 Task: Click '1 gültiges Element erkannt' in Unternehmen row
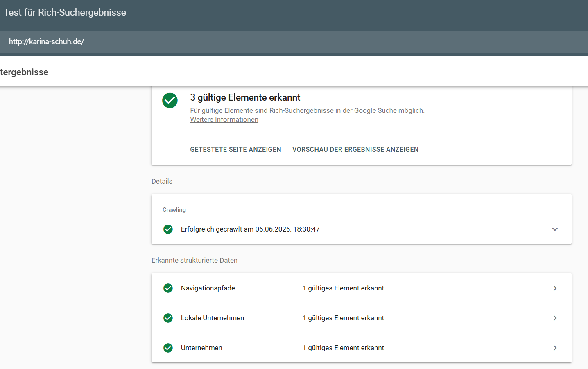343,348
